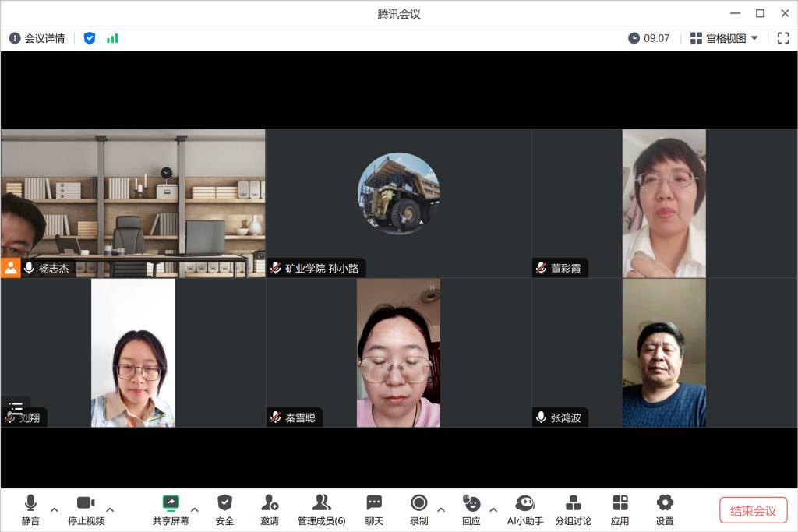Image resolution: width=798 pixels, height=532 pixels.
Task: Expand recording options arrow beside 录制
Action: [x=441, y=509]
